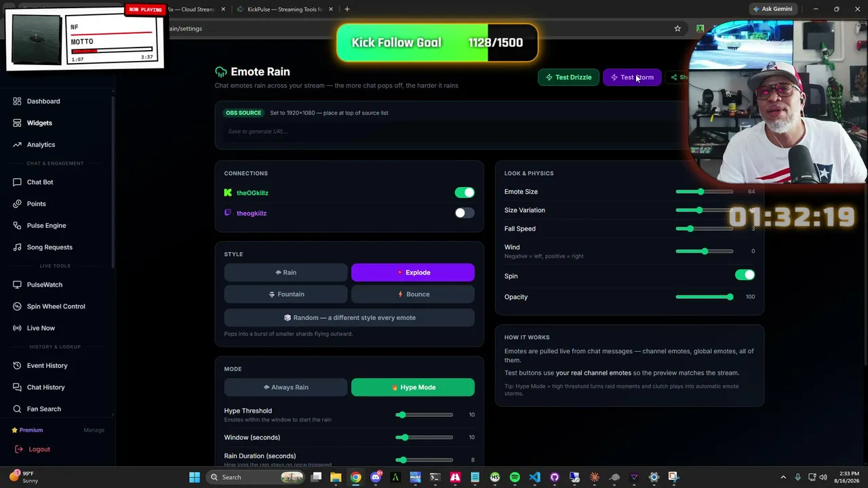Click the Test Storm button
Viewport: 868px width, 488px height.
coord(632,77)
